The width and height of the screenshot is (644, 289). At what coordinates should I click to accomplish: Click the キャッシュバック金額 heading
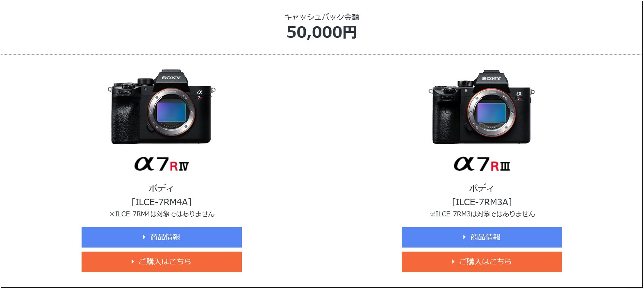click(322, 17)
